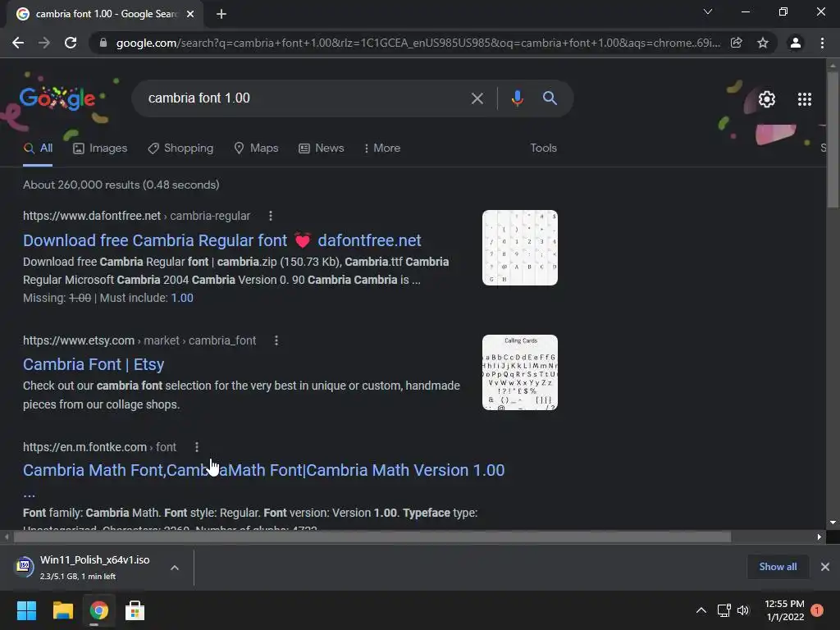The height and width of the screenshot is (630, 840).
Task: Open the Chrome profile avatar menu
Action: click(x=796, y=43)
